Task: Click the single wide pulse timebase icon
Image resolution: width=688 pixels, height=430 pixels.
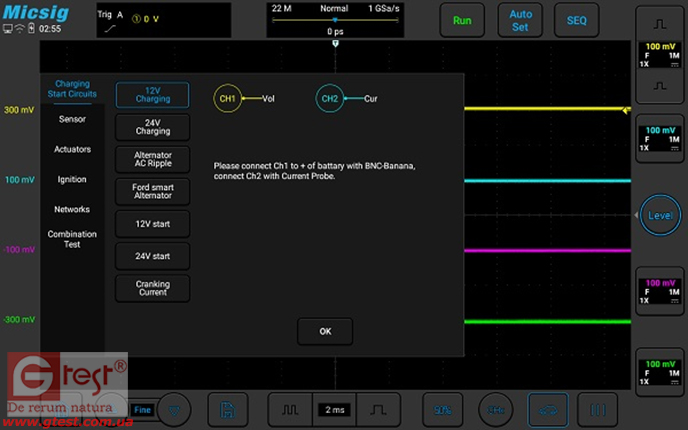Action: pos(379,410)
